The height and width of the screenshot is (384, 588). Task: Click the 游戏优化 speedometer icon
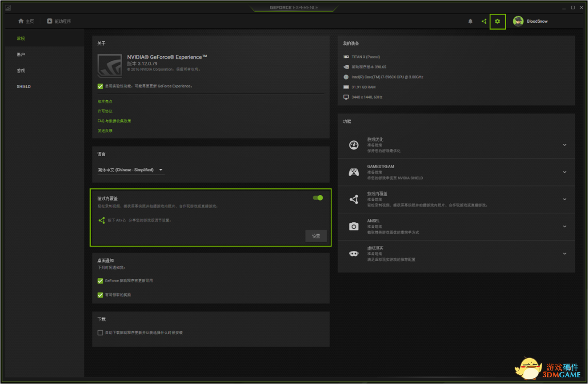point(354,145)
